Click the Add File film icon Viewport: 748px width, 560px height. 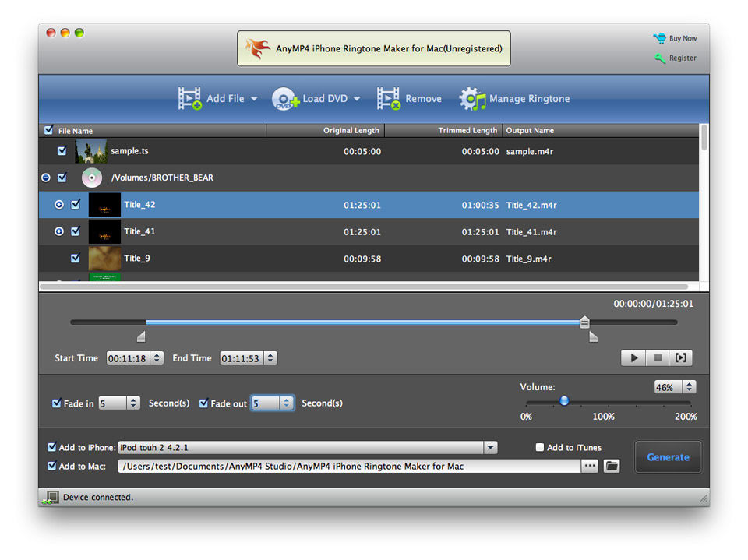pyautogui.click(x=190, y=98)
